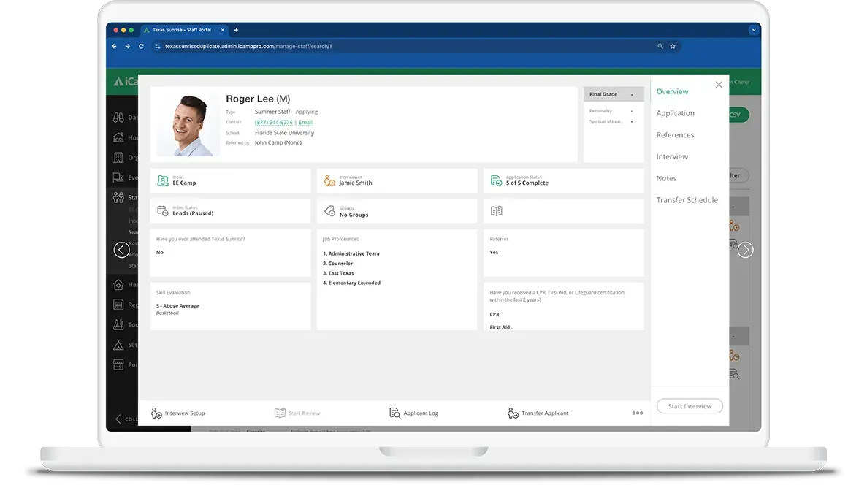The width and height of the screenshot is (867, 504).
Task: Click the building sidebar icon
Action: click(x=118, y=158)
